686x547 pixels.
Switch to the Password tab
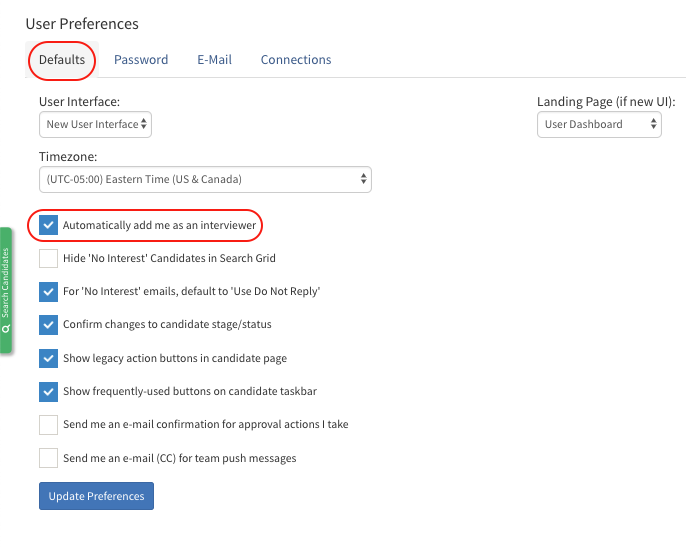click(141, 60)
